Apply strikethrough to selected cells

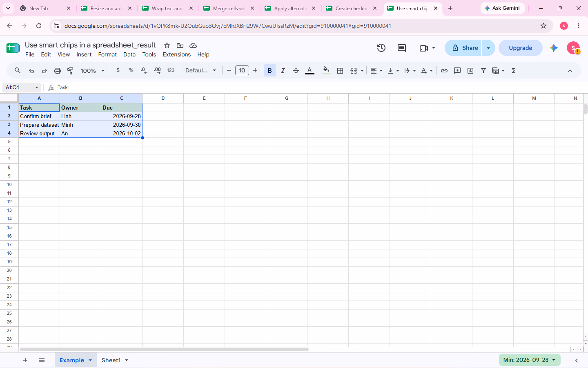click(x=296, y=71)
